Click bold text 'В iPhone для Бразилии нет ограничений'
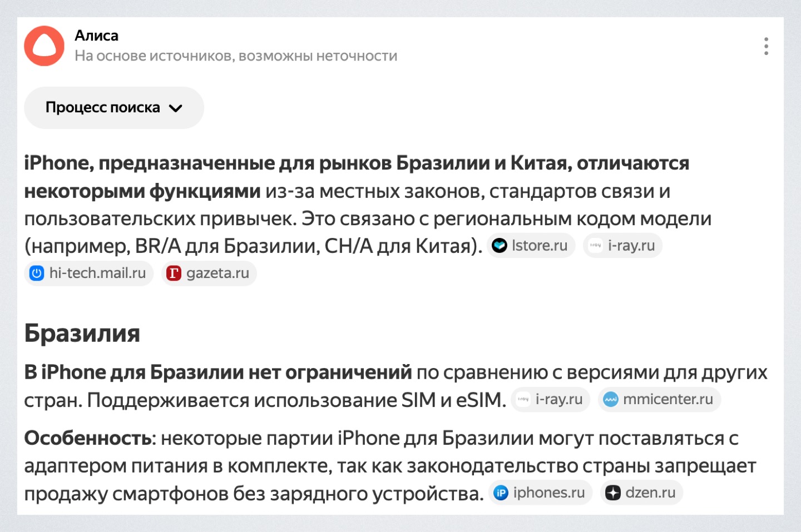This screenshot has height=532, width=801. [217, 372]
